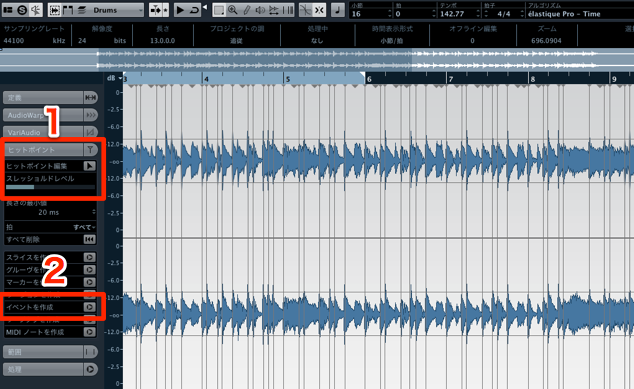Click the time display format 小節/拍
The height and width of the screenshot is (389, 634).
pyautogui.click(x=391, y=40)
